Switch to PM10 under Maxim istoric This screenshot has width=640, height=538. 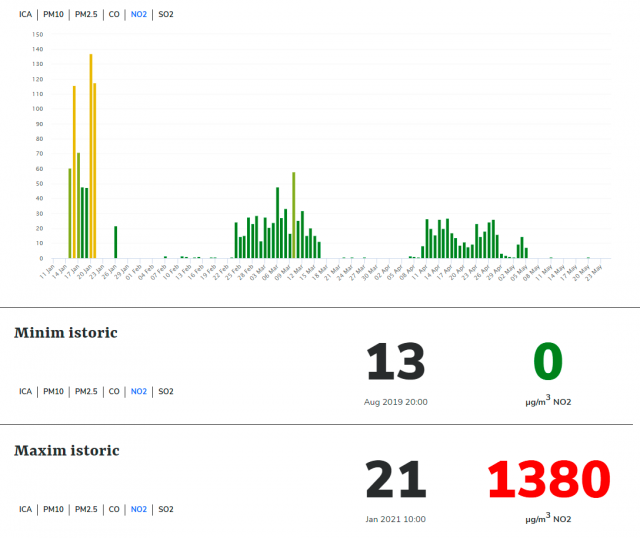(x=54, y=509)
